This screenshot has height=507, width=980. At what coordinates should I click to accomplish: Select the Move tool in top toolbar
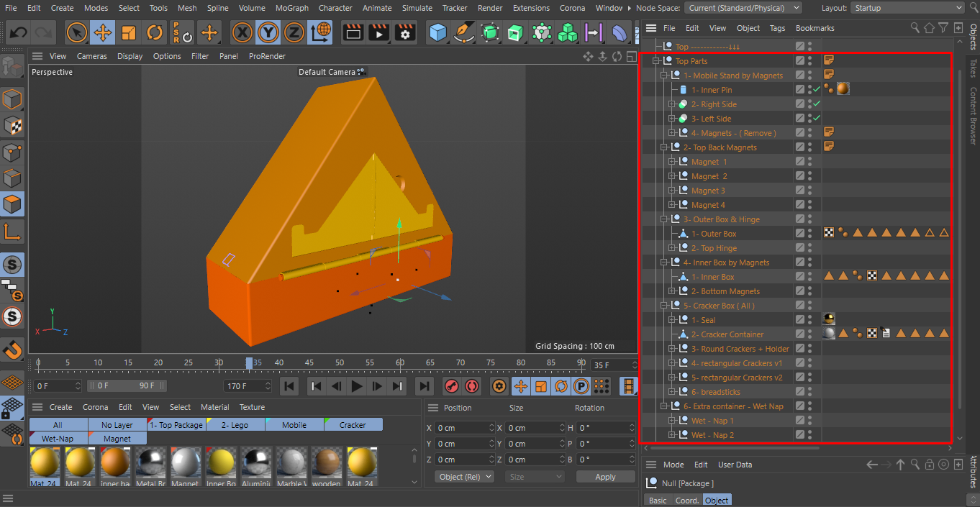pyautogui.click(x=103, y=32)
